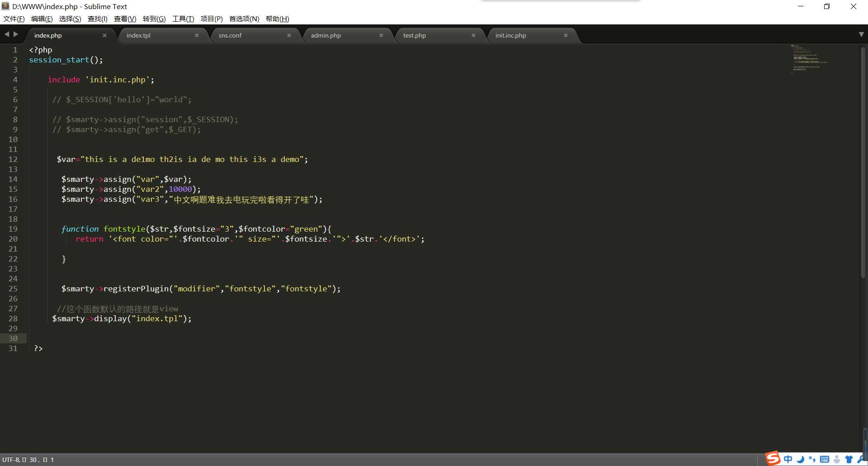Open the 文件(F) menu
This screenshot has height=466, width=868.
[14, 19]
